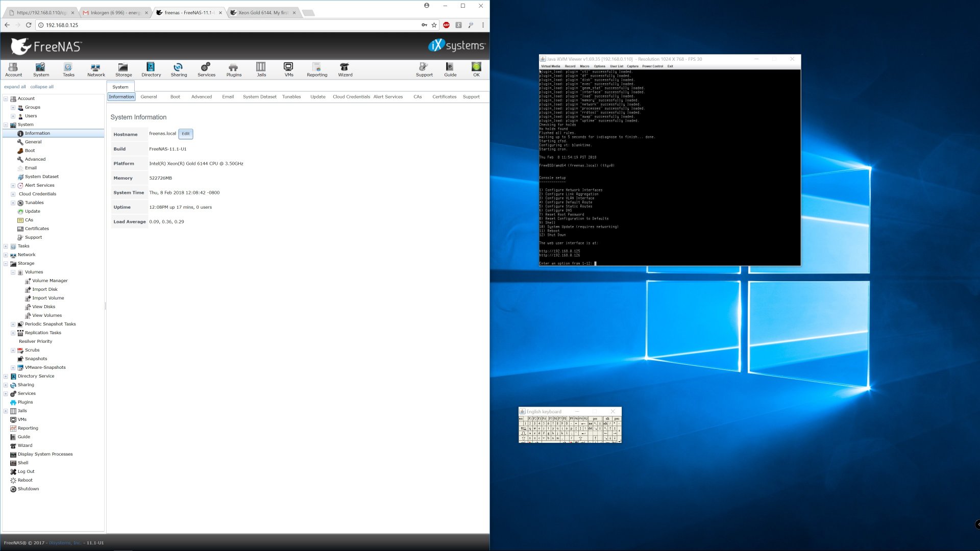Image resolution: width=980 pixels, height=551 pixels.
Task: Select View Disks in the tree
Action: pos(44,307)
